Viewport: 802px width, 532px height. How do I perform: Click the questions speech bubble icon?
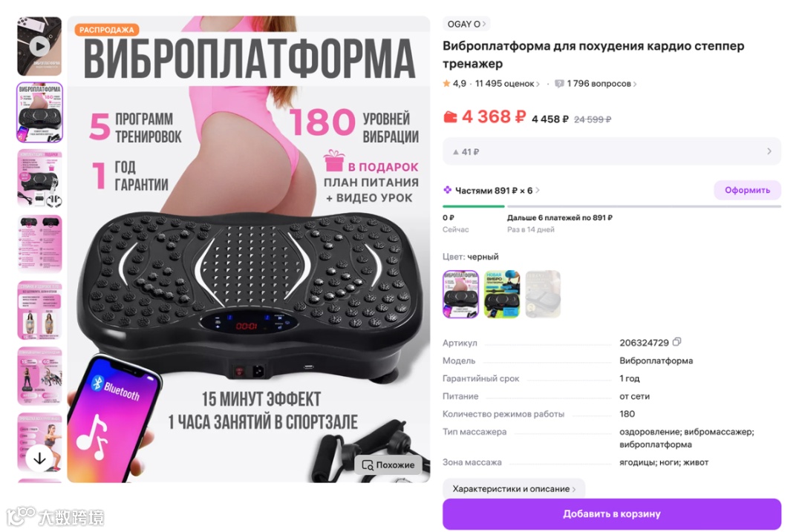[560, 83]
